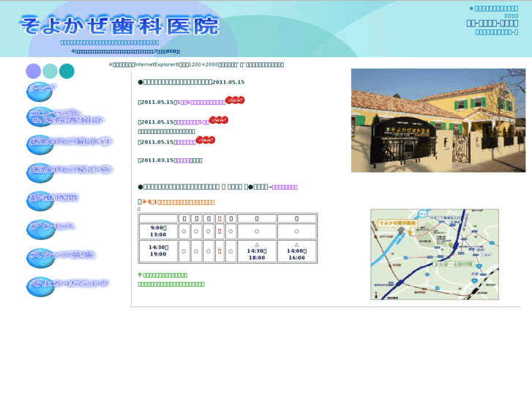Select the 14:30 to 18:00 schedule cell
The height and width of the screenshot is (399, 532).
(257, 251)
